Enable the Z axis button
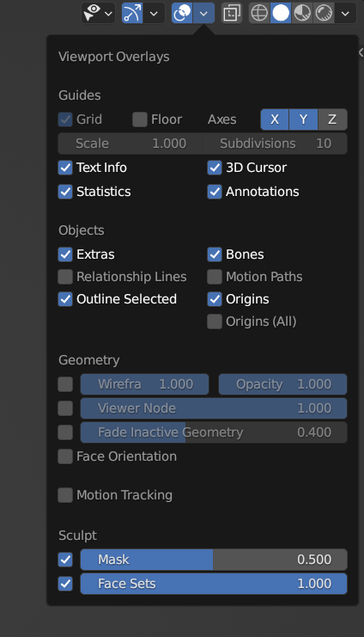364x637 pixels. point(332,119)
